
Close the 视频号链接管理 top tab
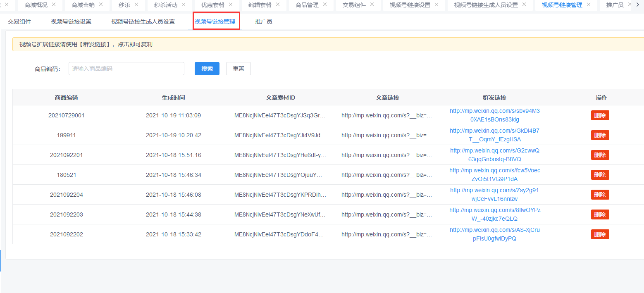coord(589,5)
